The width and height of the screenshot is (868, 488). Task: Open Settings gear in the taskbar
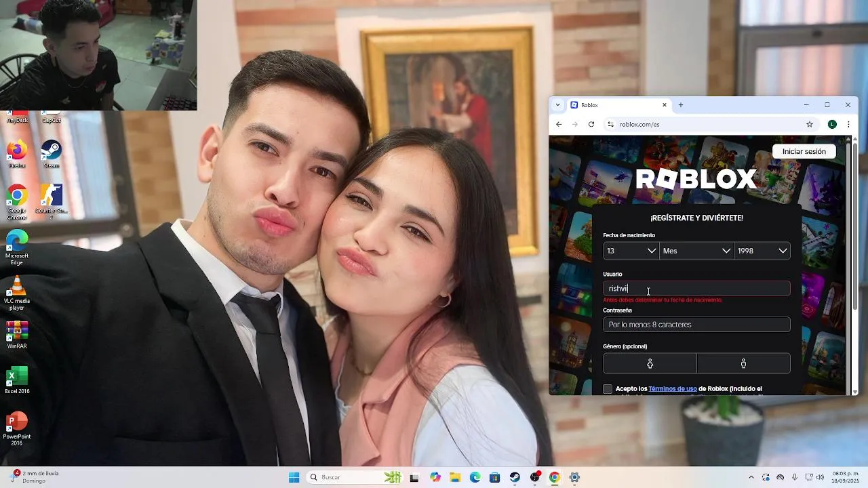tap(574, 477)
